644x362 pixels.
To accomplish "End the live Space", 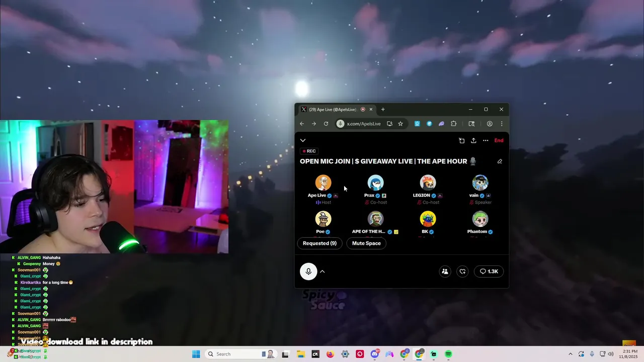I will tap(499, 141).
